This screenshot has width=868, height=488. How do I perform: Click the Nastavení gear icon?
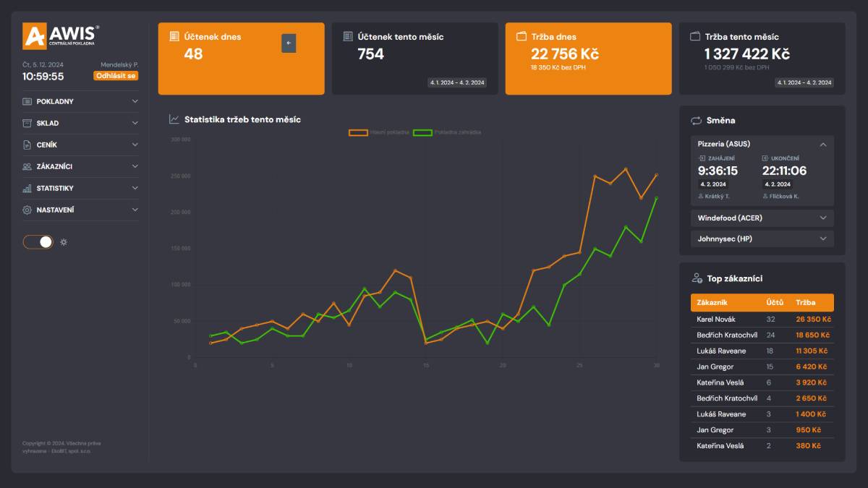click(x=27, y=210)
